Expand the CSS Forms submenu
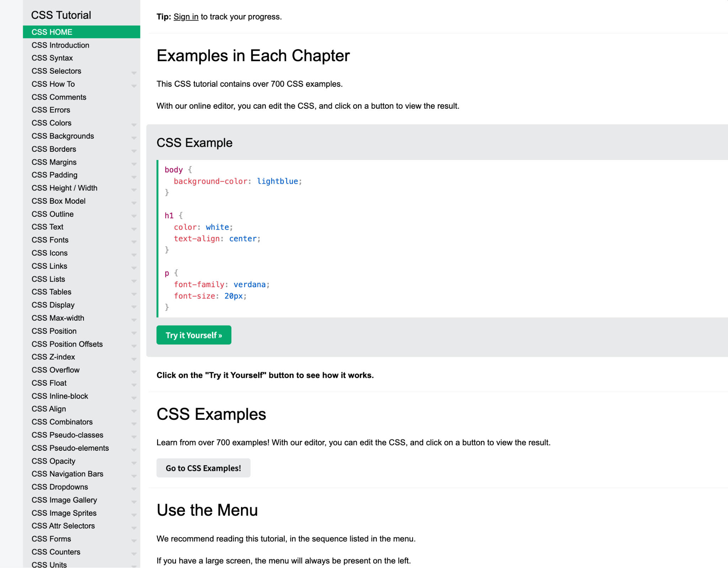 tap(134, 540)
